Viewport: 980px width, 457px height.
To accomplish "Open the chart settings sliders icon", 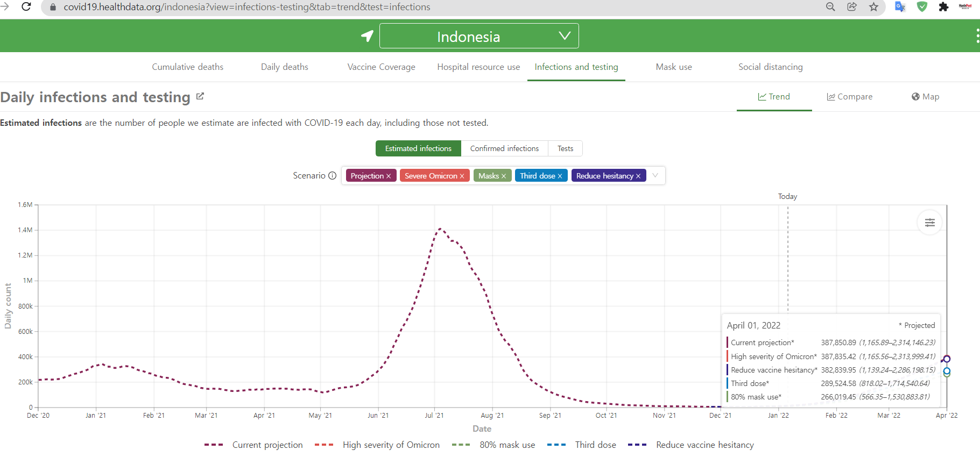I will coord(929,223).
